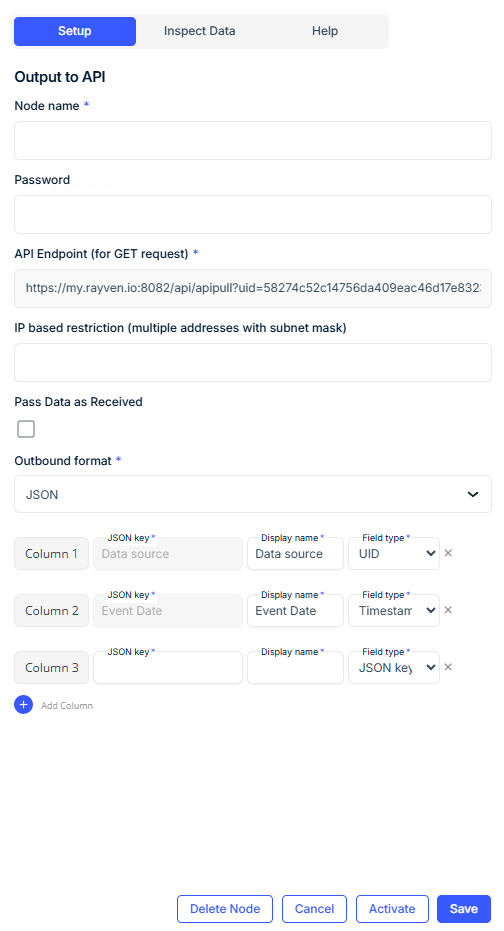Click into the Password field

[253, 214]
